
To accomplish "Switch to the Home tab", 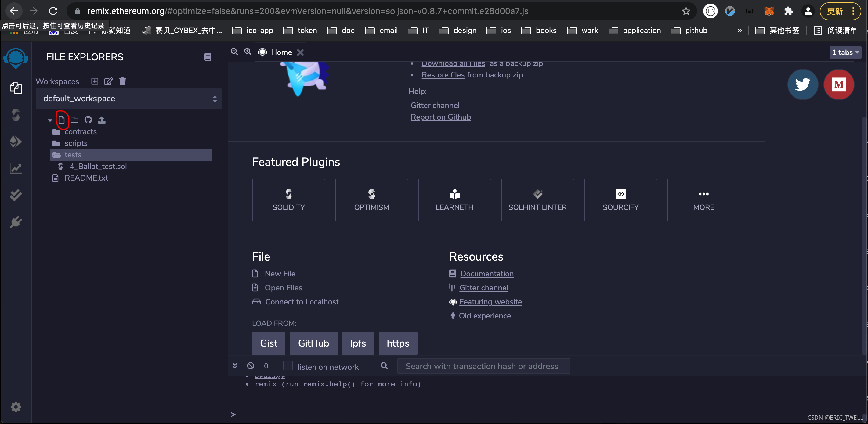I will click(x=281, y=52).
